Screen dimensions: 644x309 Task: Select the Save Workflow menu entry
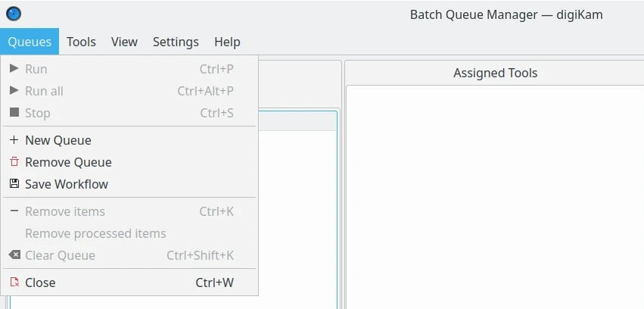pos(67,184)
